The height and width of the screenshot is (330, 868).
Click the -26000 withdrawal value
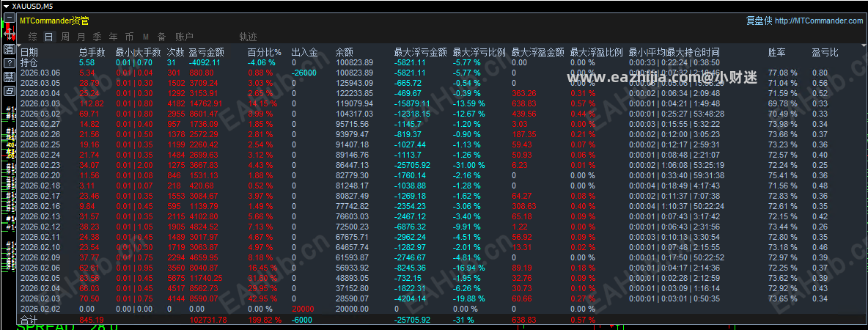pos(304,73)
